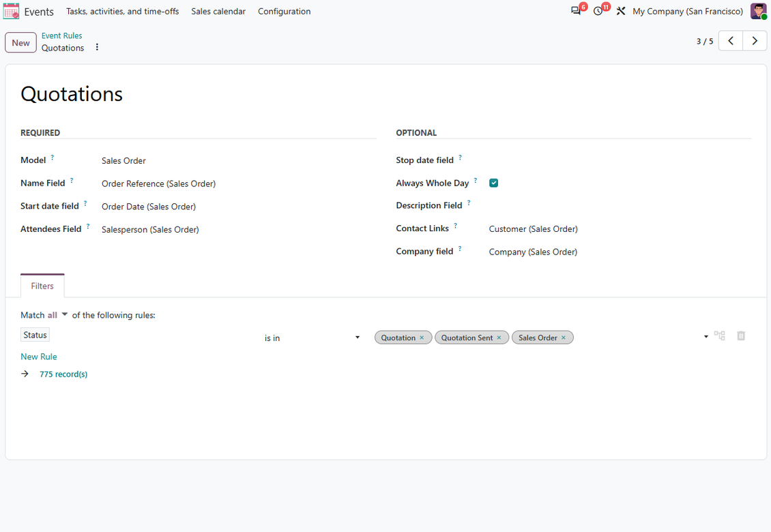Remove the Sales Order tag

click(x=564, y=338)
